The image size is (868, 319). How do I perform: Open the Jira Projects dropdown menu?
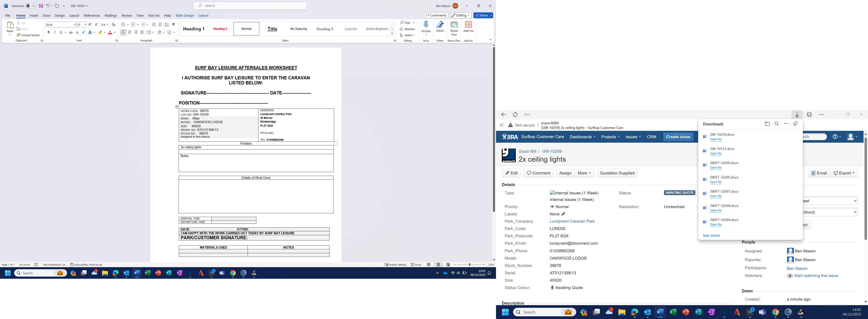[x=610, y=137]
